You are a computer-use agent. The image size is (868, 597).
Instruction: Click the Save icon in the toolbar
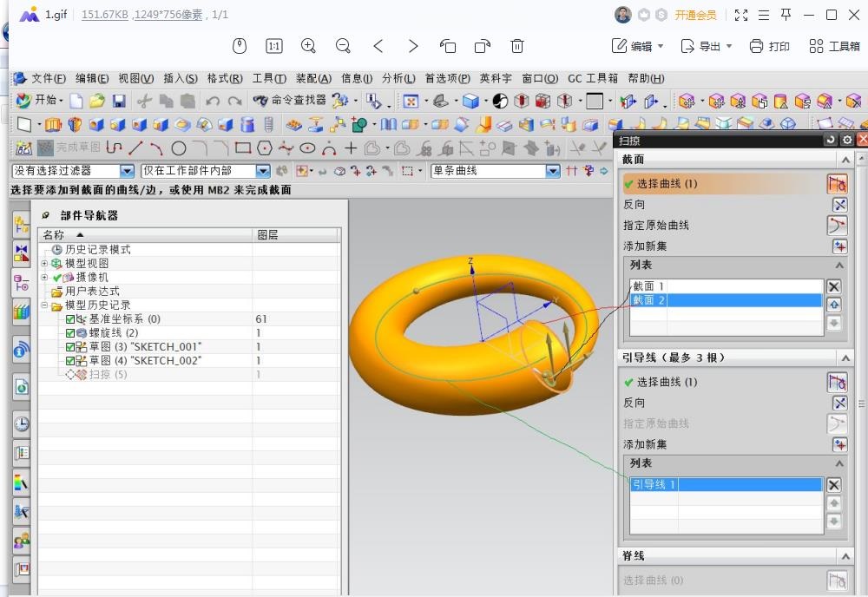(119, 102)
